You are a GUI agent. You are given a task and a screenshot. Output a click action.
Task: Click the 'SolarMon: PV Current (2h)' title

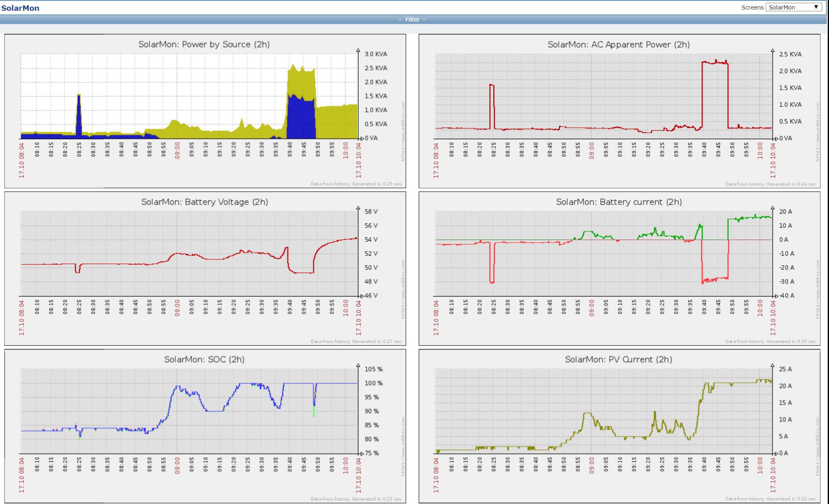coord(618,360)
